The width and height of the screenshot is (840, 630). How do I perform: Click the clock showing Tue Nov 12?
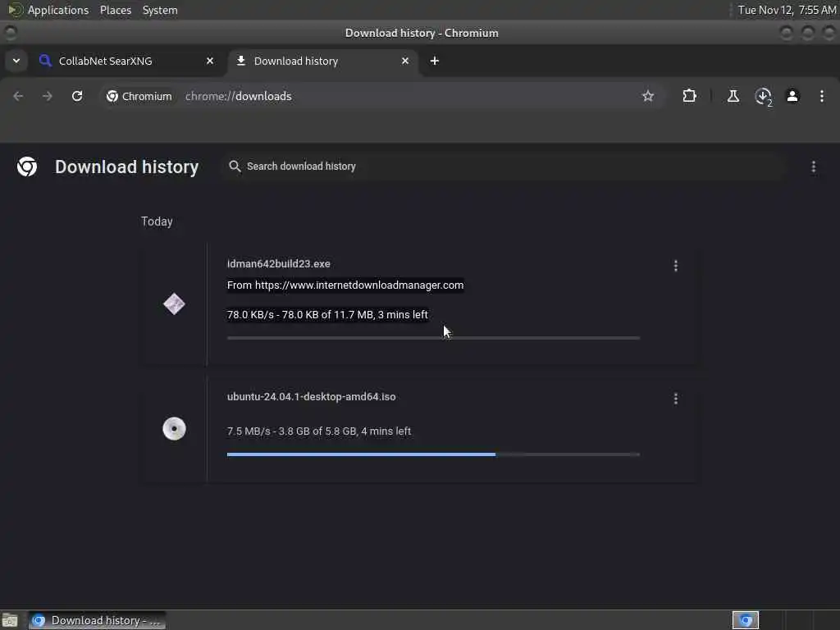pos(787,10)
